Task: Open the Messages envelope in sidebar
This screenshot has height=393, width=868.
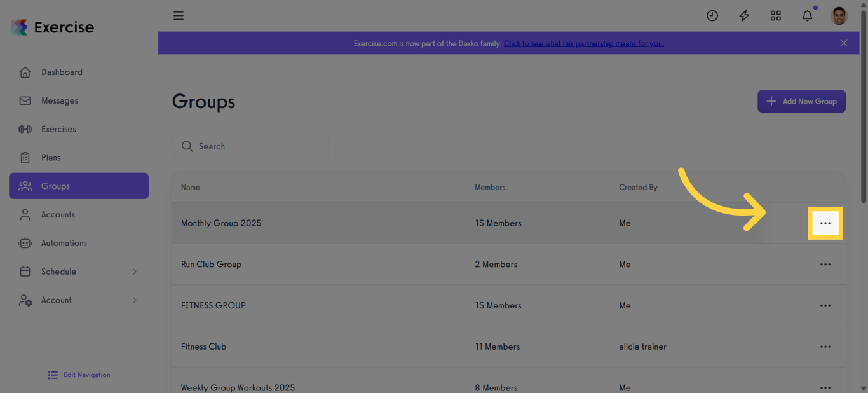Action: tap(25, 100)
